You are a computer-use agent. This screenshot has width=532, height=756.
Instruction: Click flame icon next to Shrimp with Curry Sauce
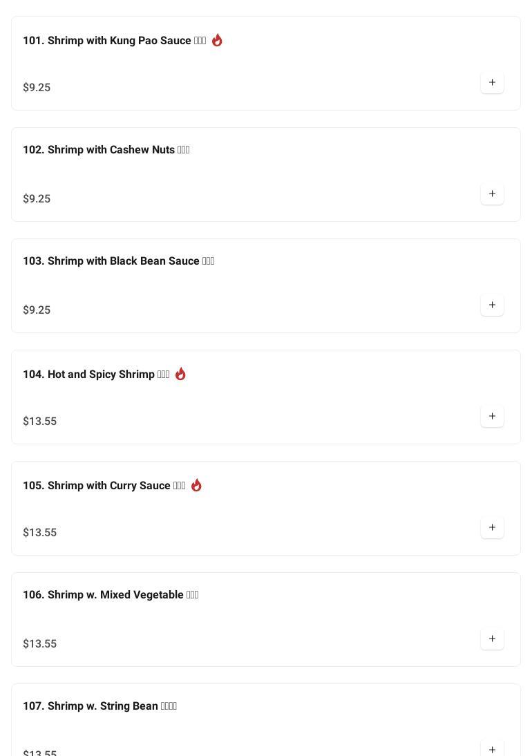click(x=196, y=485)
